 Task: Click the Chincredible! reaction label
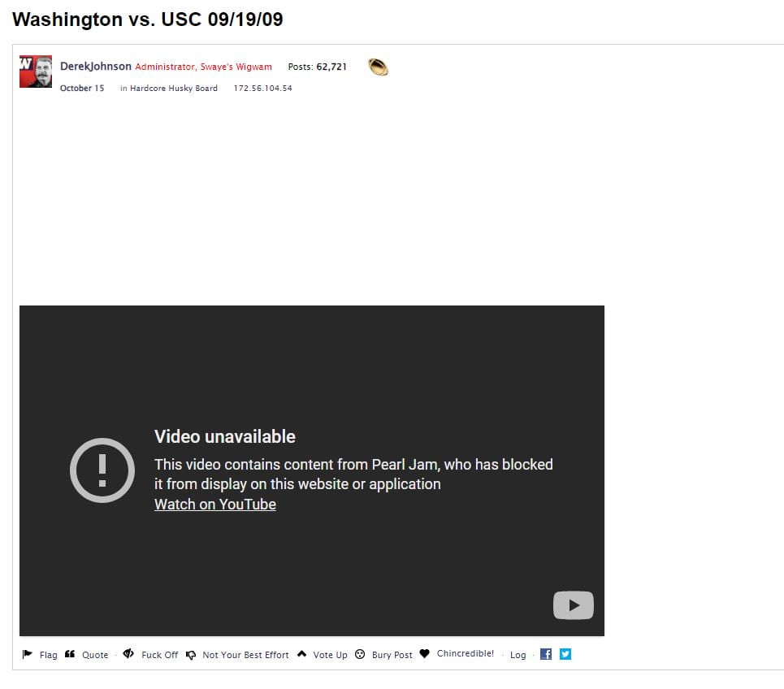[465, 653]
